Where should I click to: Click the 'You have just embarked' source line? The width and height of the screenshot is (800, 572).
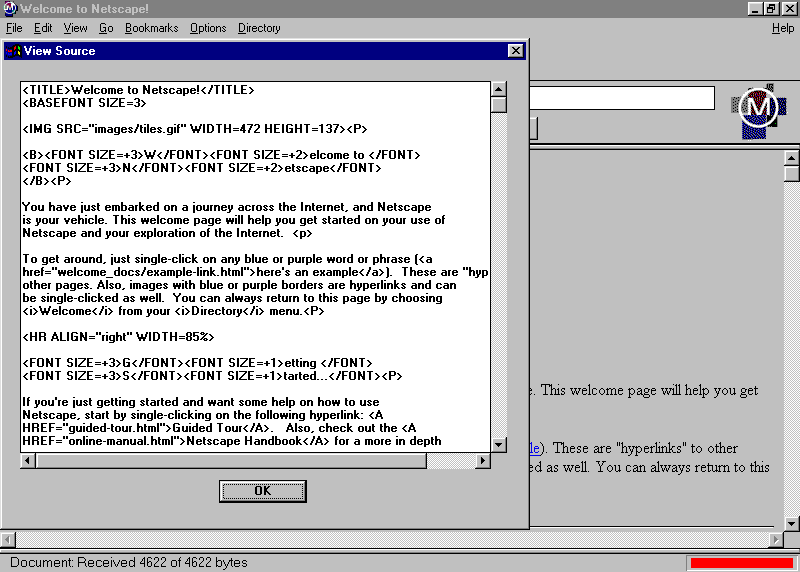tap(227, 207)
